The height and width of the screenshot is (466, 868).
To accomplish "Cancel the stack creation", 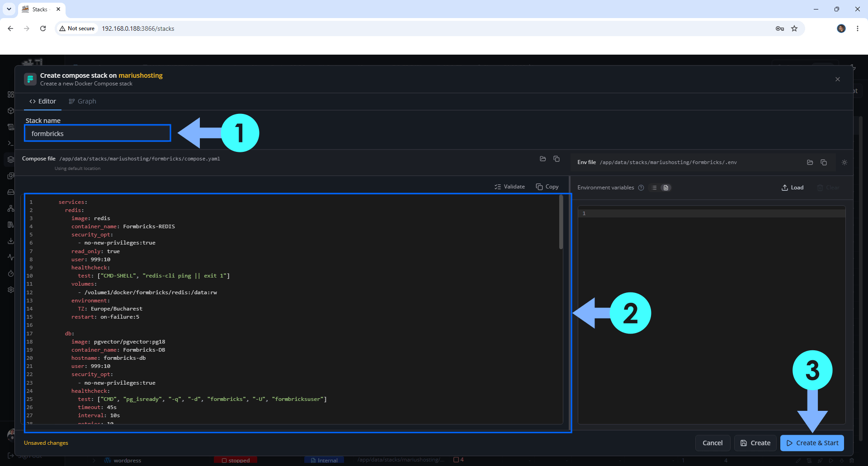I will [712, 443].
